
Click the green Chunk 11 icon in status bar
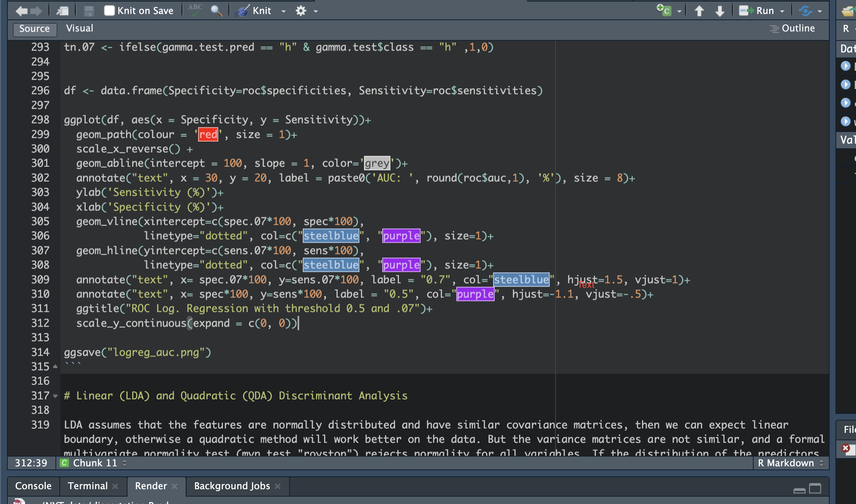[x=64, y=463]
